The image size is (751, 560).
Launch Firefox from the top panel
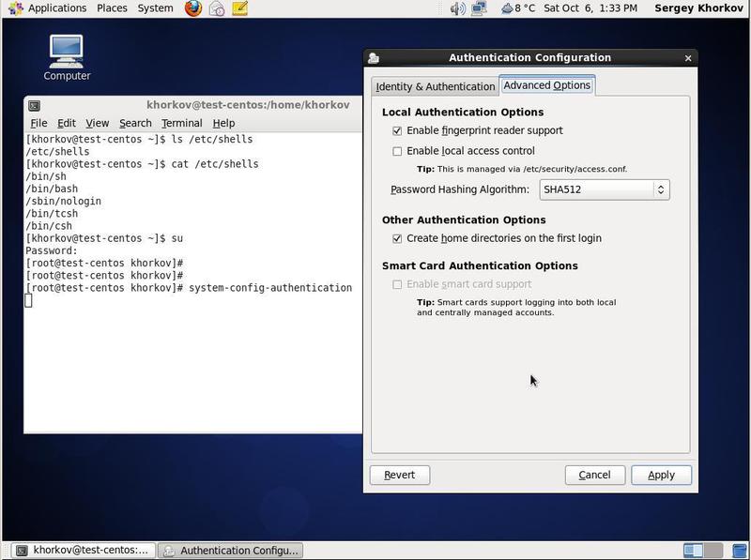click(x=192, y=8)
